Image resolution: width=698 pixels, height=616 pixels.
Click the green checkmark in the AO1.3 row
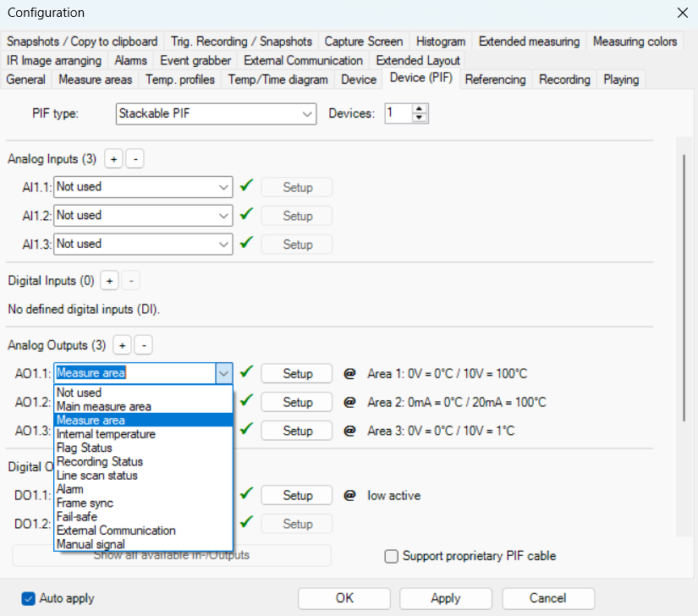point(246,429)
